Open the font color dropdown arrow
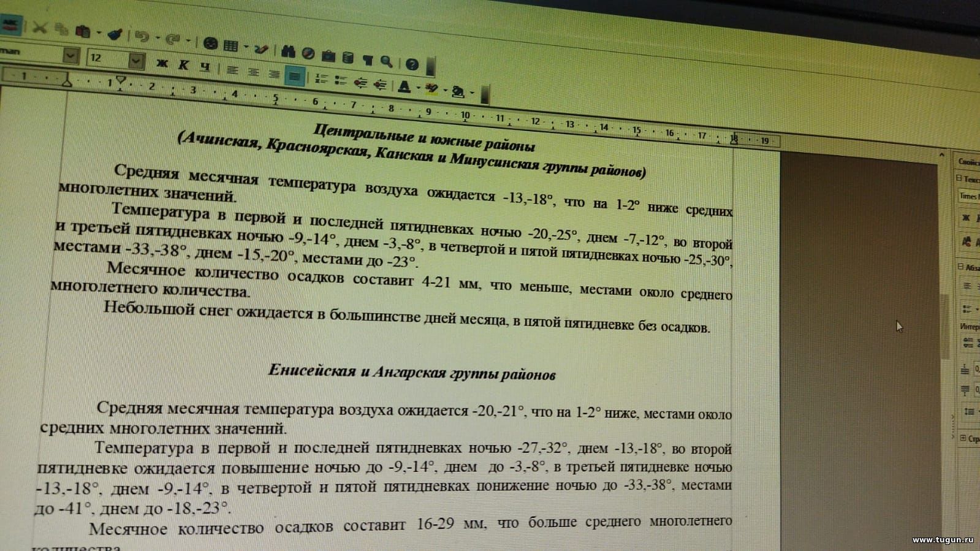 419,88
